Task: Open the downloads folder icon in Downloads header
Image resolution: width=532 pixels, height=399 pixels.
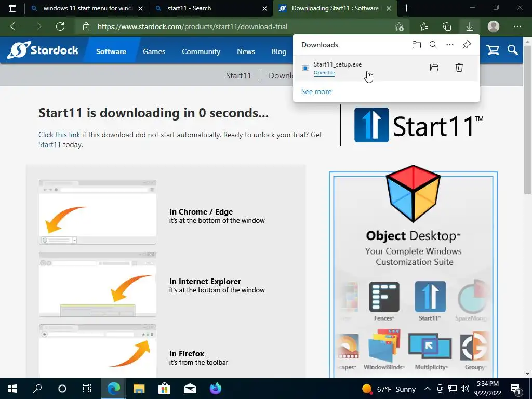Action: 417,45
